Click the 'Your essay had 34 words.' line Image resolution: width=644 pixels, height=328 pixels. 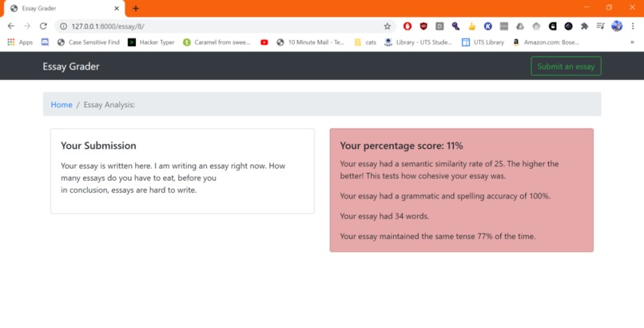tap(384, 216)
